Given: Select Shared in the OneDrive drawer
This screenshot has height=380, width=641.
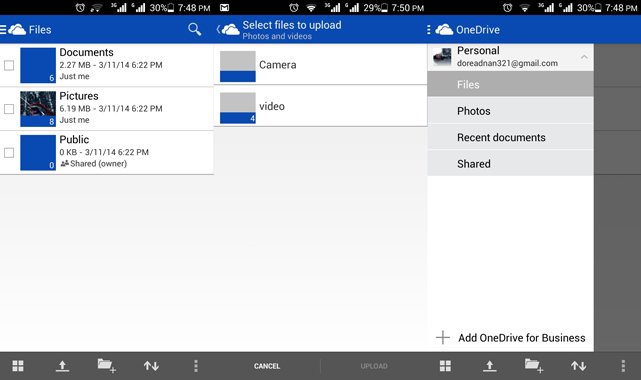Looking at the screenshot, I should [511, 163].
